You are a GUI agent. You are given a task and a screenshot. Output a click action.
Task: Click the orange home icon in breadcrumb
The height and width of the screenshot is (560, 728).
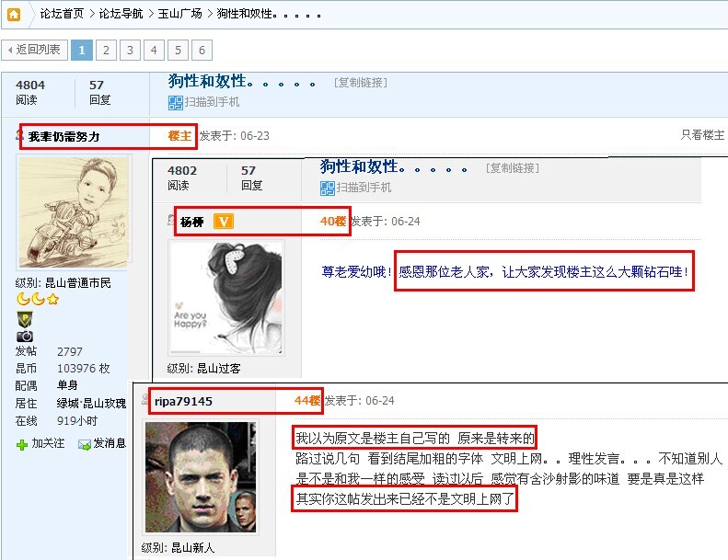coord(14,15)
